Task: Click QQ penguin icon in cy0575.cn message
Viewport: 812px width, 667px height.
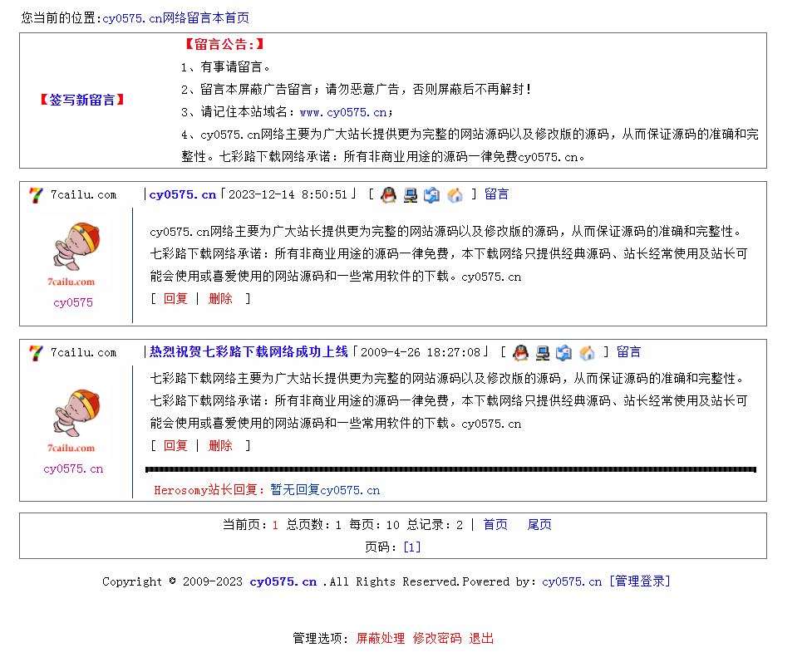Action: tap(388, 195)
